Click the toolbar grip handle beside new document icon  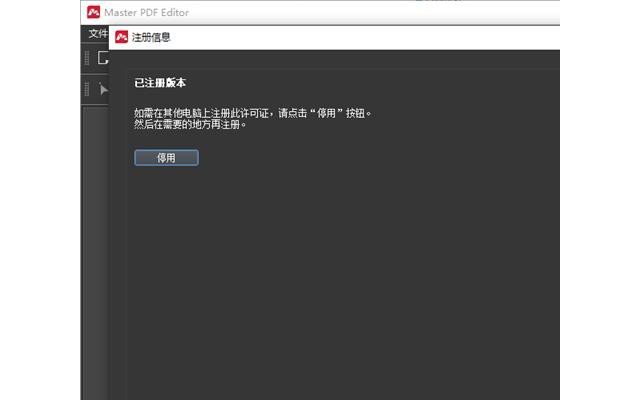click(87, 58)
